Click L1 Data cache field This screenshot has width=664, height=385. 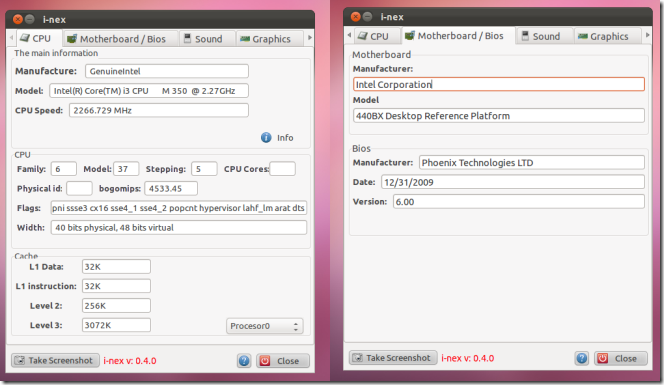(x=116, y=267)
